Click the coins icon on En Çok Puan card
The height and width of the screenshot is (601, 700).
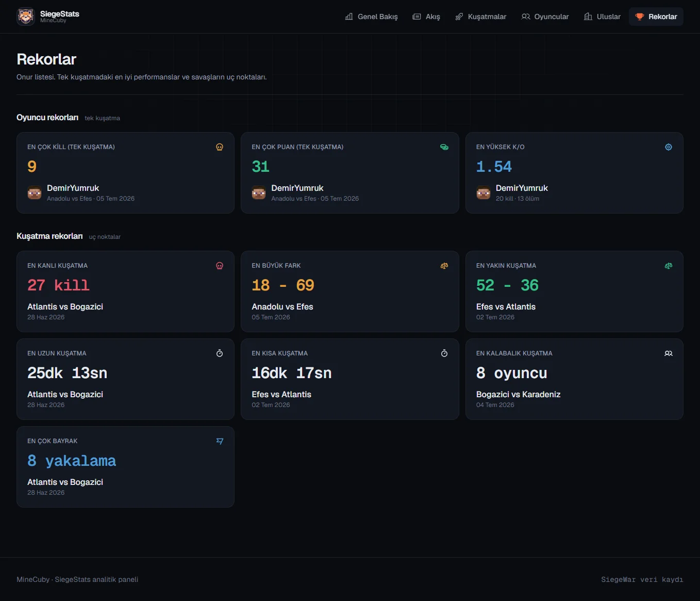[x=444, y=147]
